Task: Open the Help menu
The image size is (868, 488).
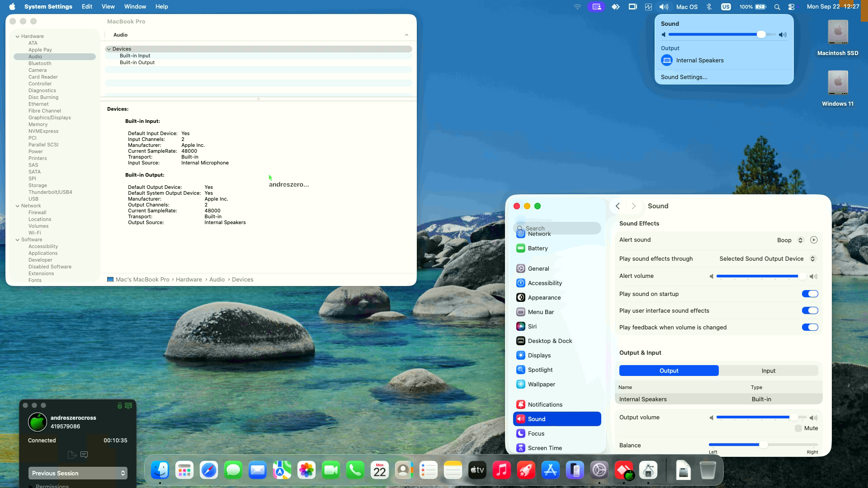Action: point(161,7)
